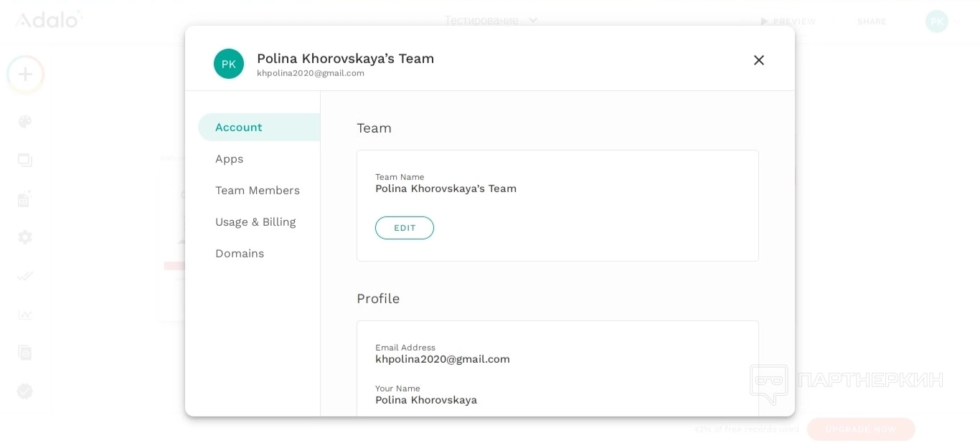Viewport: 980px width, 443px height.
Task: Open the Analytics chart icon
Action: point(25,315)
